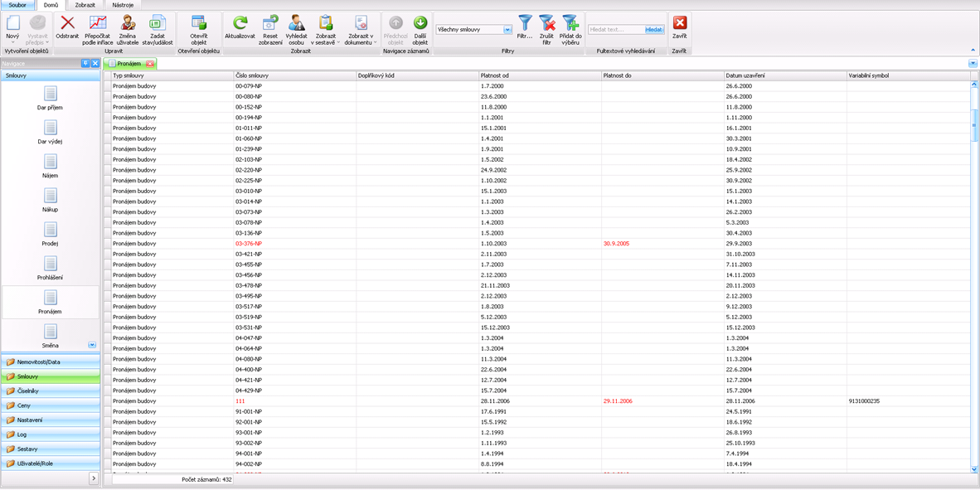Open Ceny navigation group

[x=50, y=405]
